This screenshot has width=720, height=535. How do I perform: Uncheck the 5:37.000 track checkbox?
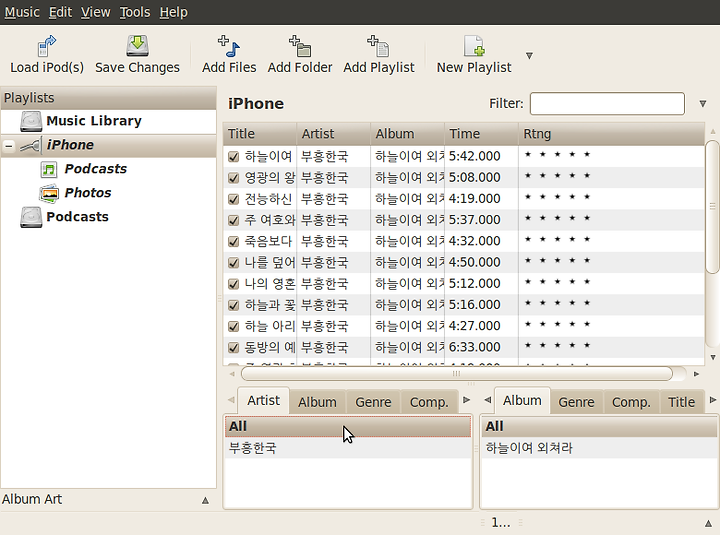point(234,220)
